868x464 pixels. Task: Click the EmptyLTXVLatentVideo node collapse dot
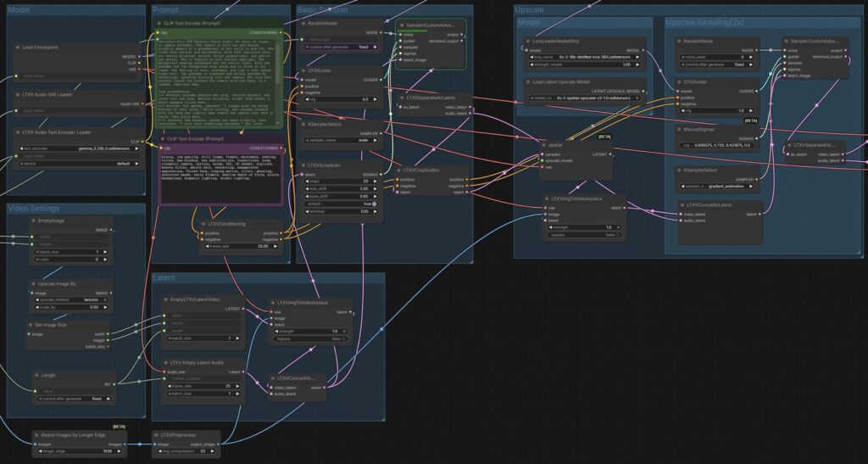click(167, 299)
